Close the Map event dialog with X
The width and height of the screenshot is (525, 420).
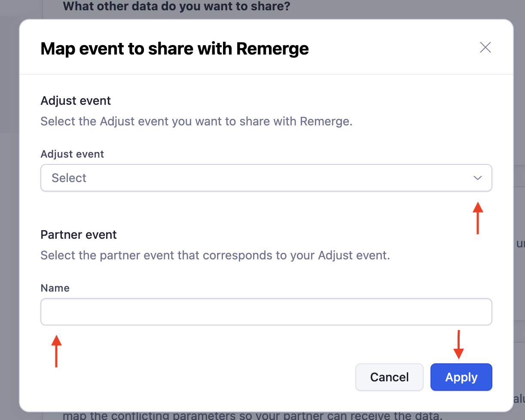pyautogui.click(x=485, y=47)
